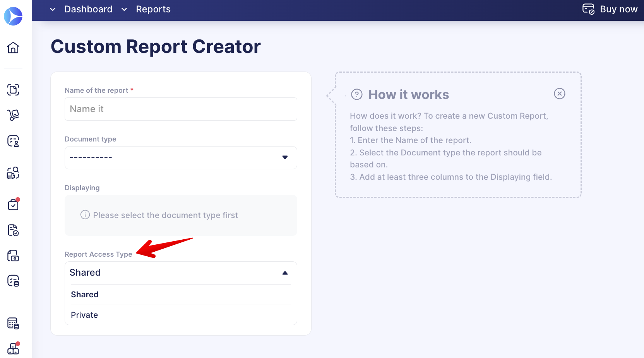
Task: Click the Buy now card icon
Action: pyautogui.click(x=588, y=9)
